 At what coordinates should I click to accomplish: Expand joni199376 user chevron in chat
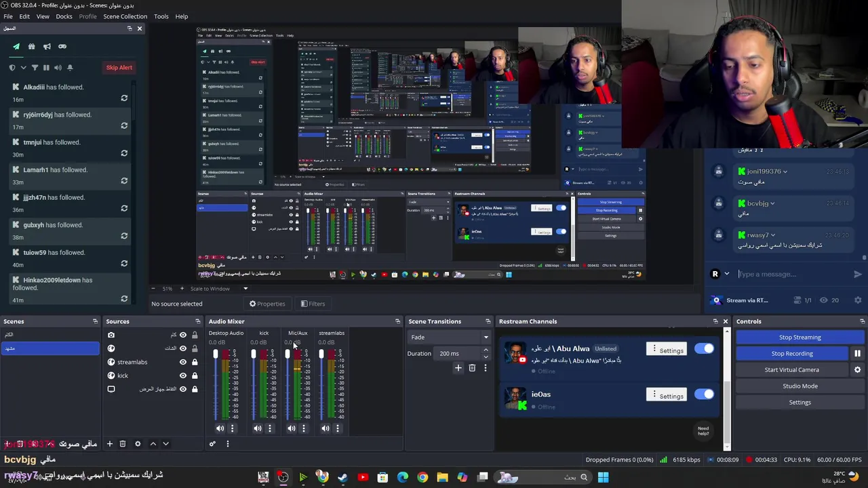785,171
